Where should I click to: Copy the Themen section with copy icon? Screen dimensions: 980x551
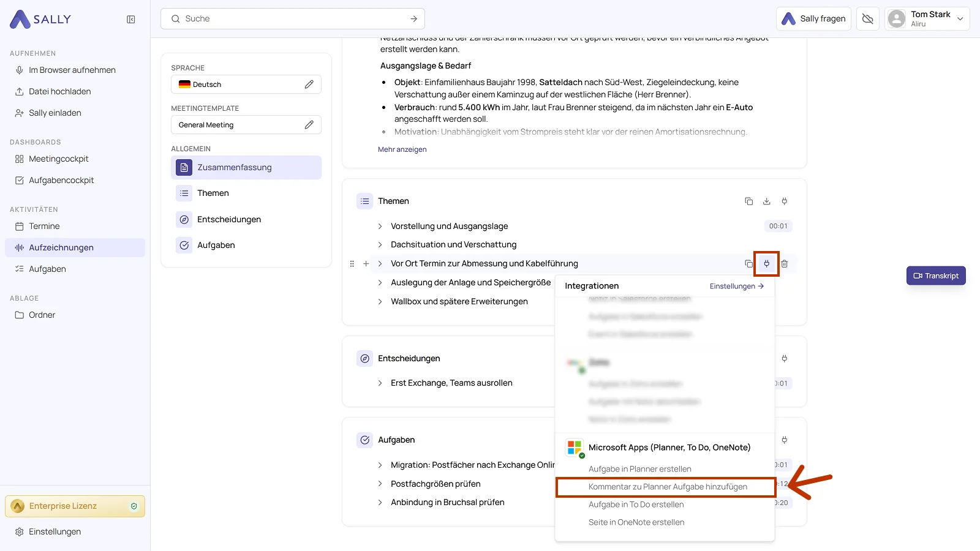click(748, 201)
